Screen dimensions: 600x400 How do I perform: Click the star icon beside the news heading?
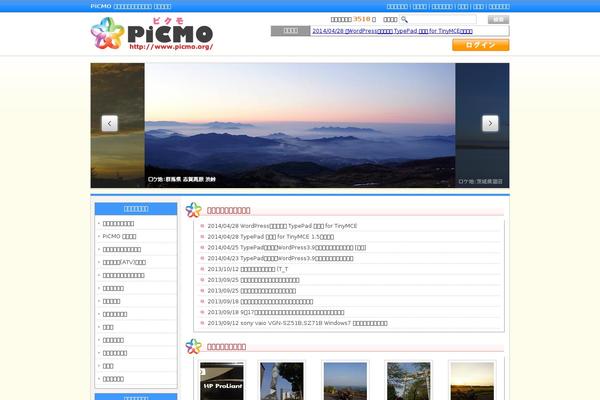(x=194, y=210)
